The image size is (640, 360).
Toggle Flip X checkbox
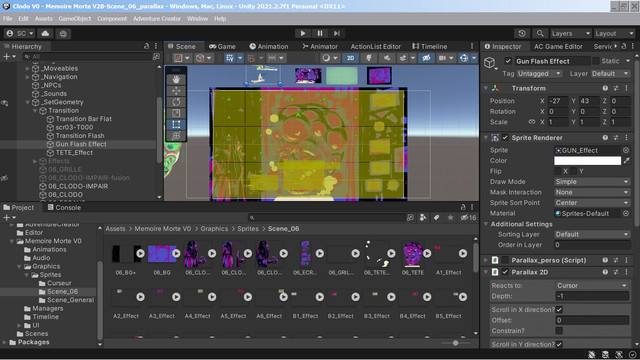click(558, 171)
